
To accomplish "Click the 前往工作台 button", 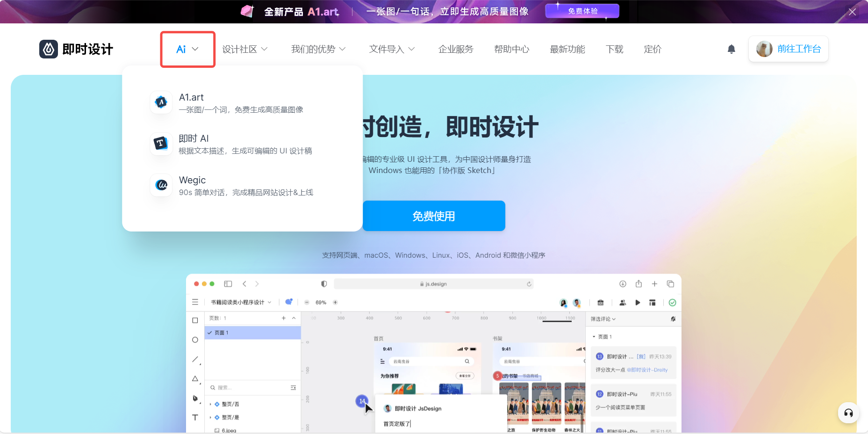I will coord(789,49).
